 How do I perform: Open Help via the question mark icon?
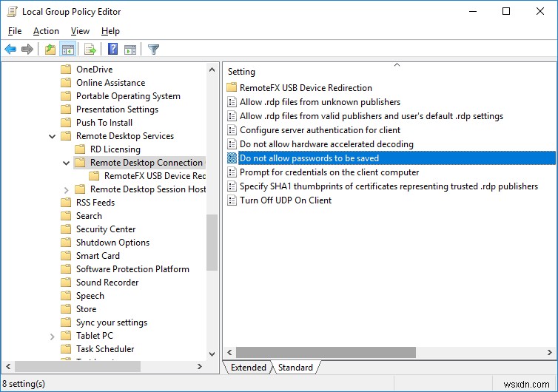(112, 50)
